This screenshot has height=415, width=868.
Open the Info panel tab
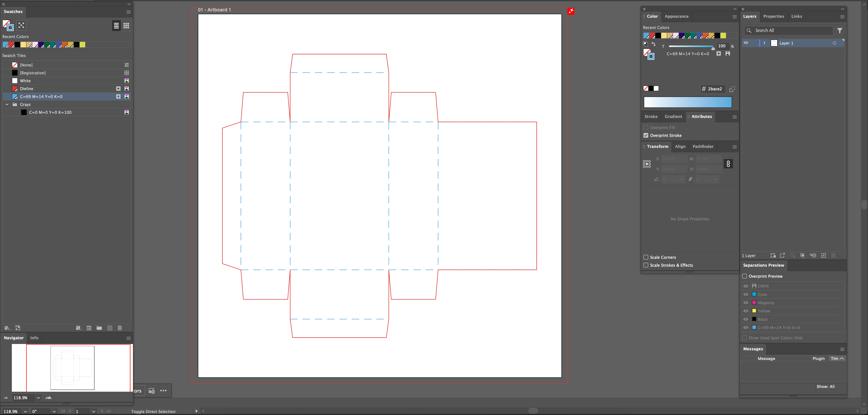34,337
